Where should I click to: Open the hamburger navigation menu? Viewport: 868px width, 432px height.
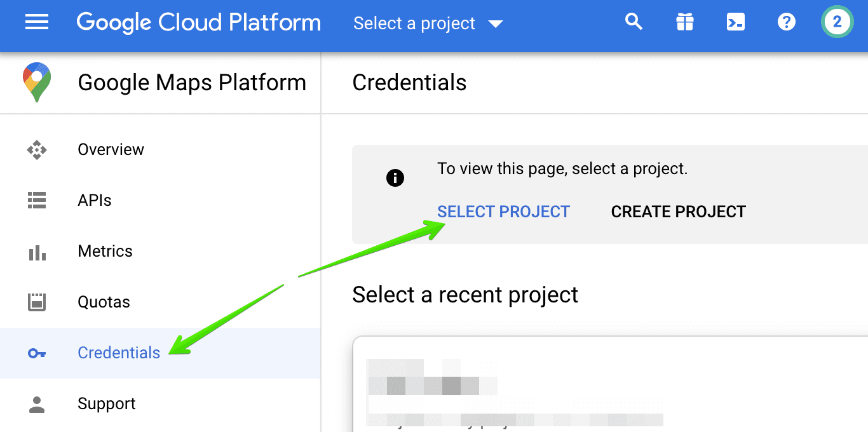(x=37, y=23)
